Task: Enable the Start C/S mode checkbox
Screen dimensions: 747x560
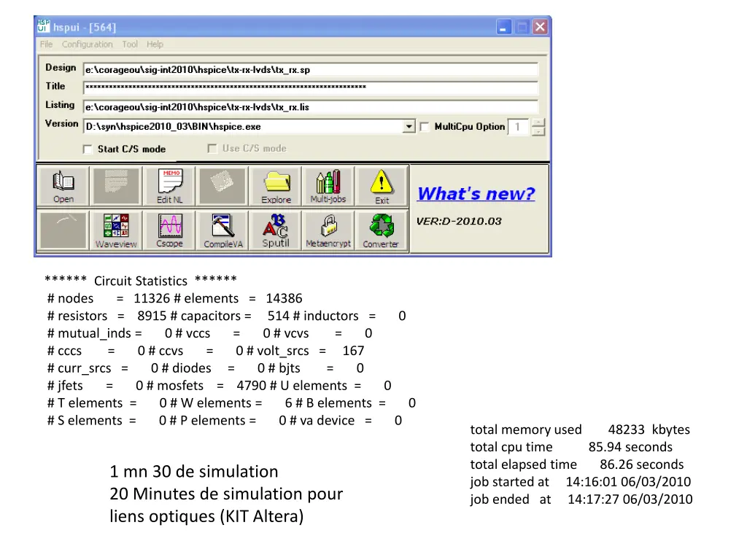Action: coord(88,149)
